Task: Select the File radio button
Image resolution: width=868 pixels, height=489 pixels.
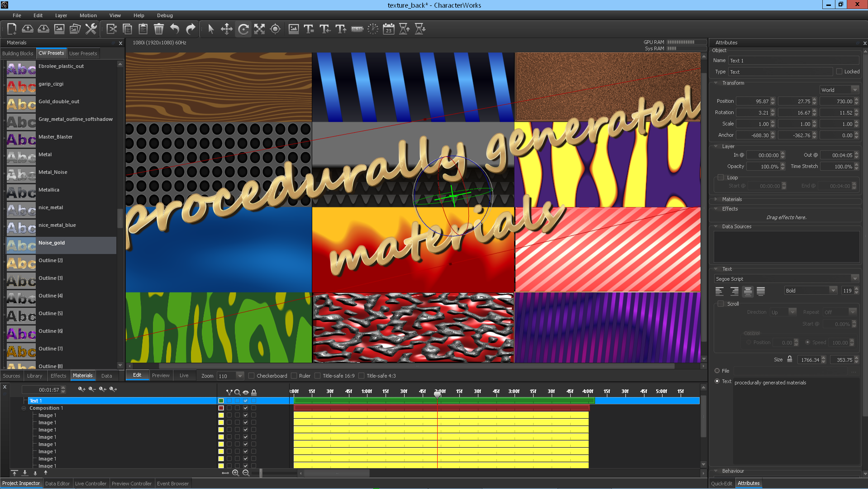Action: click(x=717, y=371)
